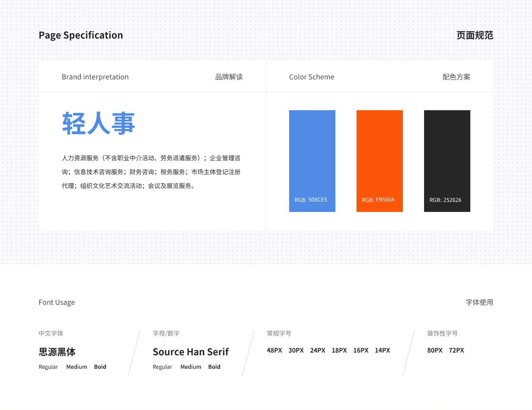Click Medium weight under 思源黑体
532x410 pixels.
[77, 367]
